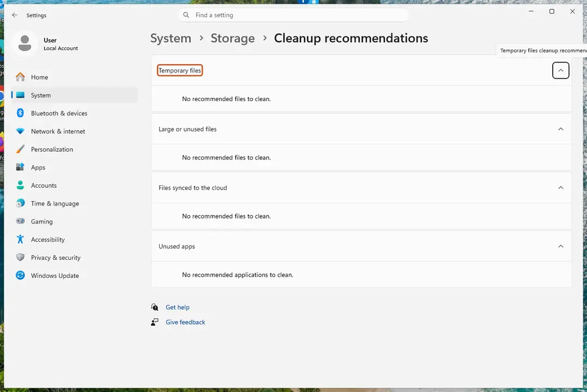This screenshot has width=587, height=392.
Task: Open Privacy & security settings
Action: (x=74, y=258)
